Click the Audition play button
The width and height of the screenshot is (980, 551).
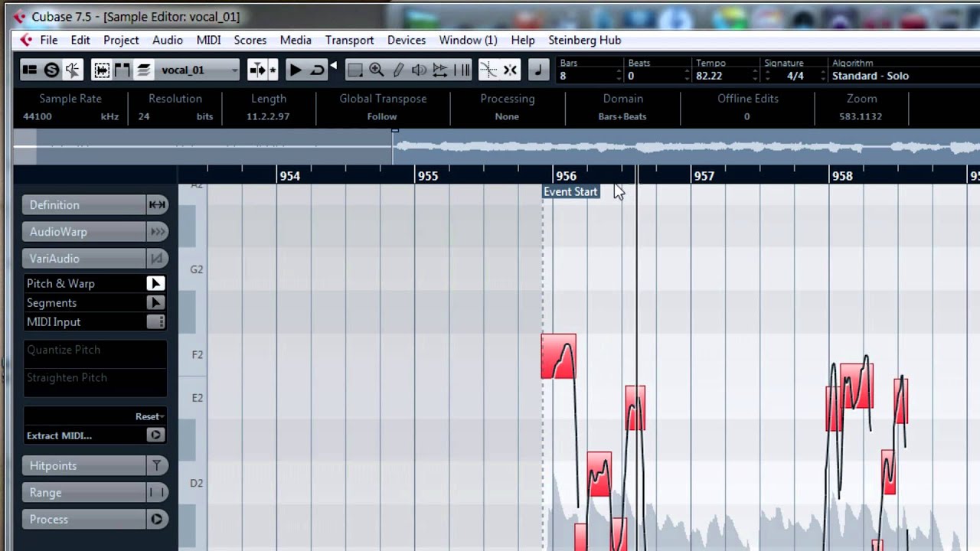pos(295,70)
